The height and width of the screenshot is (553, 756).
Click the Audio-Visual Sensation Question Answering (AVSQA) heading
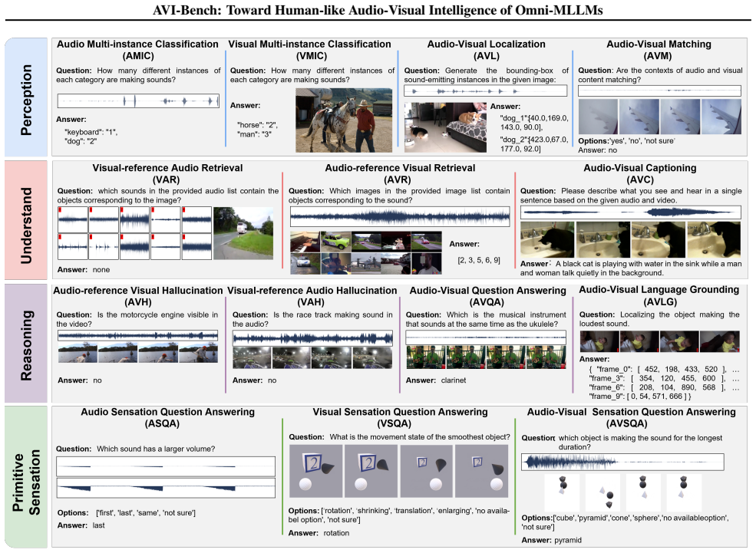(632, 418)
